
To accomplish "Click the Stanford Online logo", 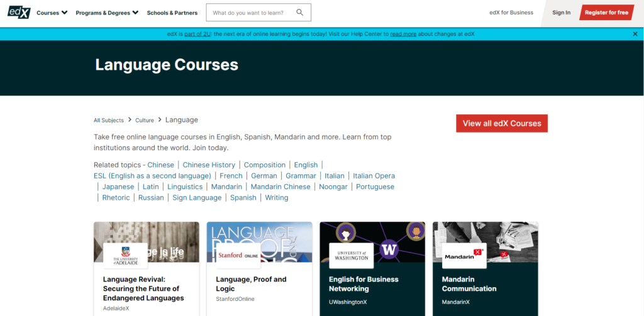I will (x=238, y=256).
